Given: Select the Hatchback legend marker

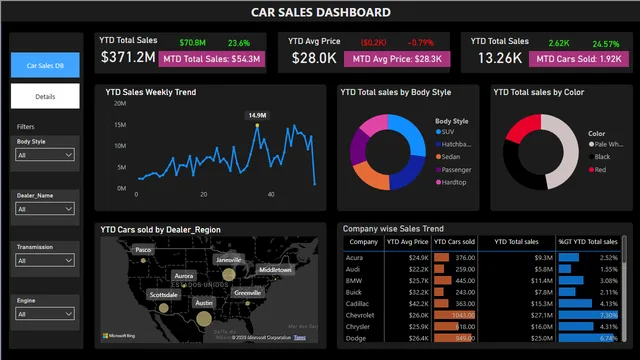Looking at the screenshot, I should coord(438,144).
